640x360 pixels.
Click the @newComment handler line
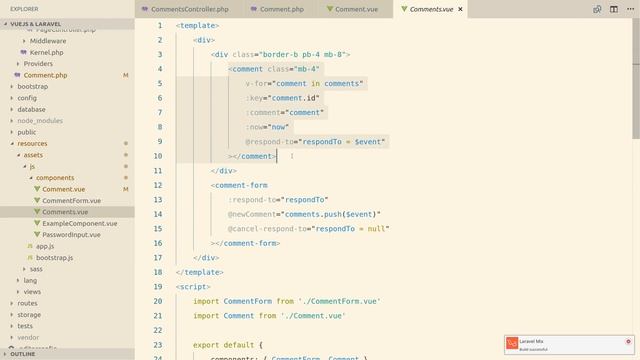304,214
